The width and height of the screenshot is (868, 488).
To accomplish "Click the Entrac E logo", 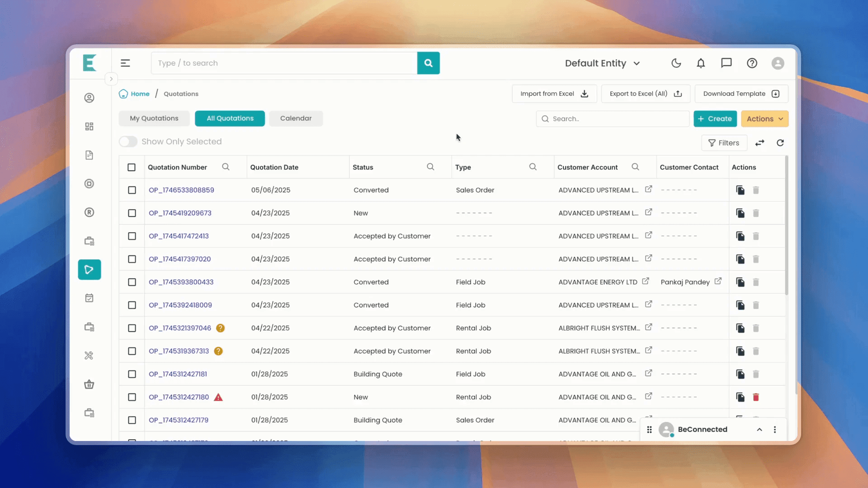I will click(x=90, y=63).
